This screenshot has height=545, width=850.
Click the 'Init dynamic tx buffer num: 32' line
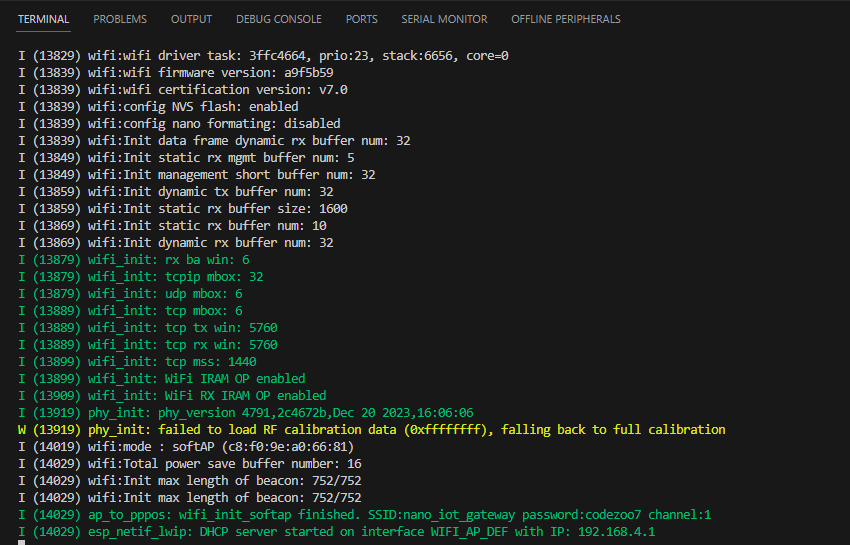click(x=176, y=191)
